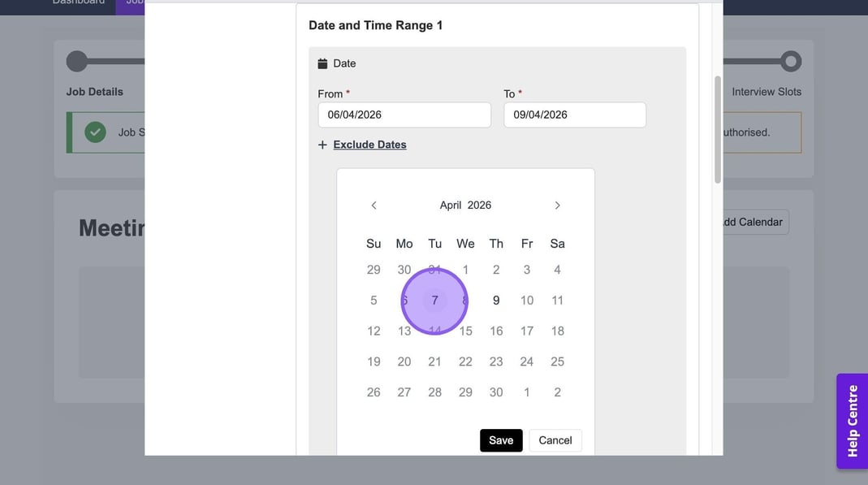Open the Dashboard menu item
Viewport: 868px width, 485px height.
(x=79, y=2)
